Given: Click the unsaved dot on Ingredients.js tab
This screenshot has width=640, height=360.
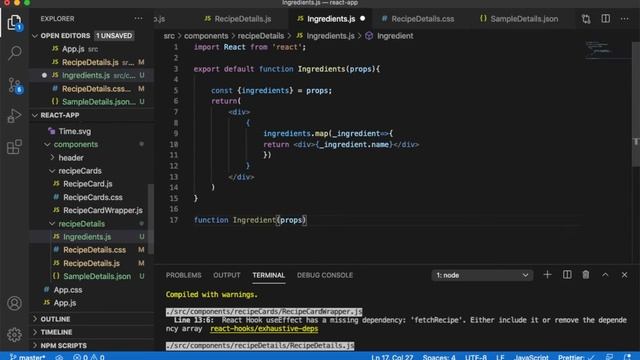Looking at the screenshot, I should (362, 19).
